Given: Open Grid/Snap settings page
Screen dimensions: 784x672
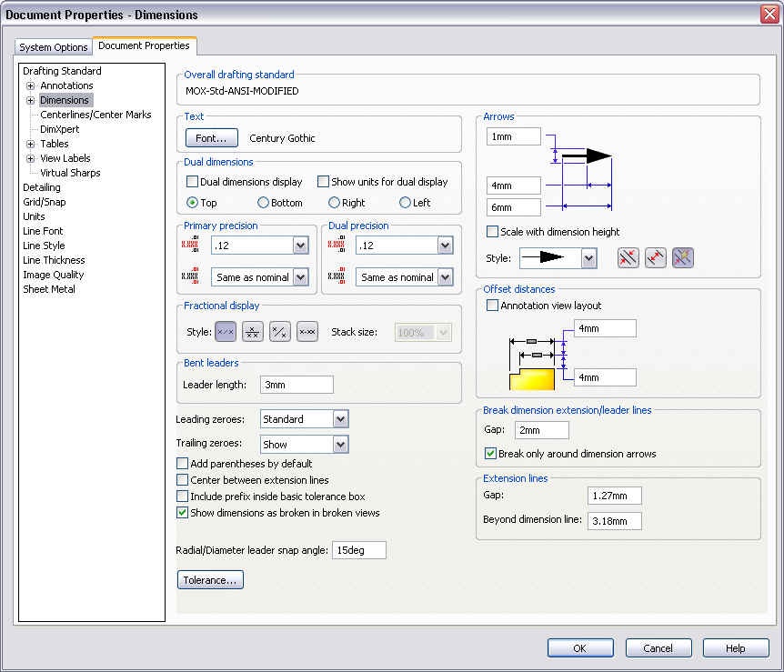Looking at the screenshot, I should (x=44, y=202).
